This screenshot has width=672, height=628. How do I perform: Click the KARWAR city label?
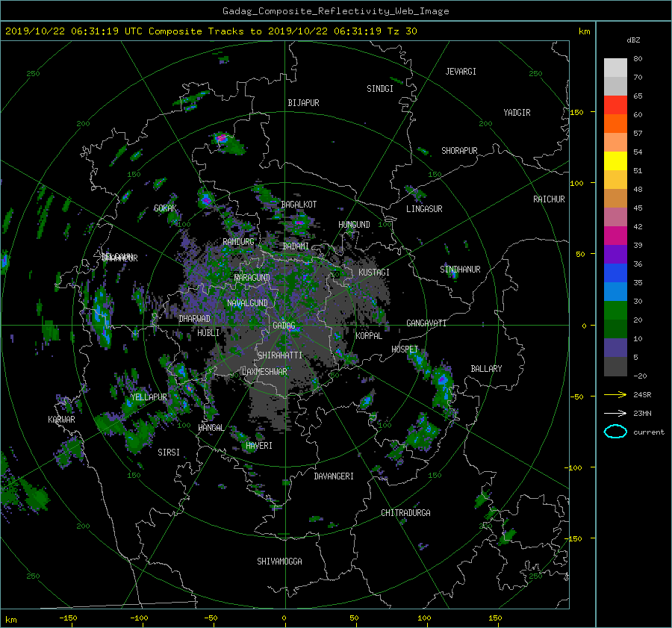pos(61,420)
